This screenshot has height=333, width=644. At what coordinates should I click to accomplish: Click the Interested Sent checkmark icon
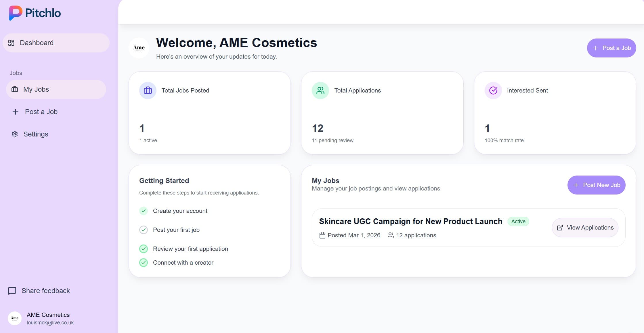[x=493, y=90]
